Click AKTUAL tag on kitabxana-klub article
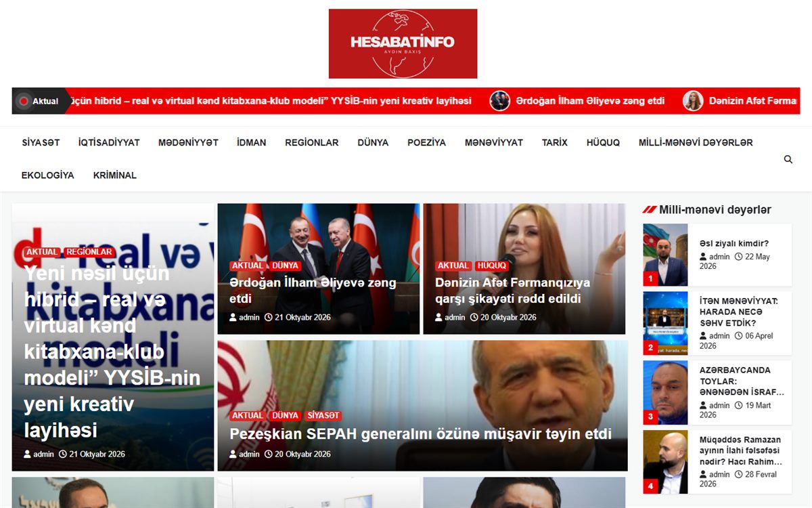This screenshot has width=812, height=508. 42,252
